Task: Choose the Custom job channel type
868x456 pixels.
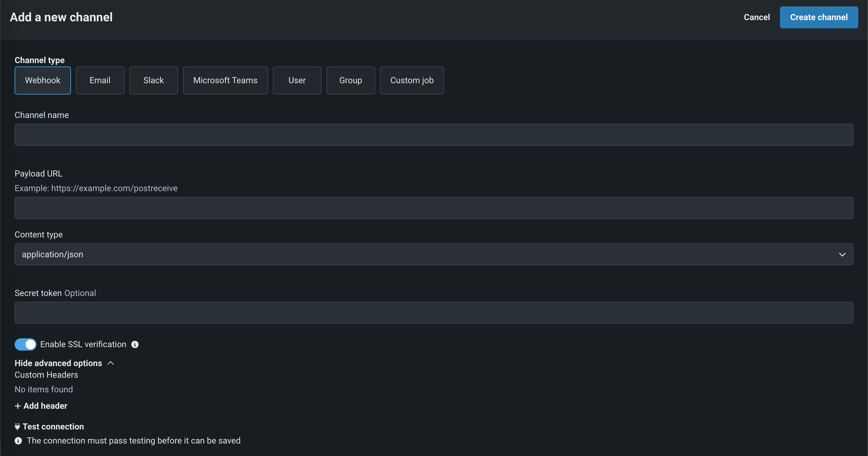Action: tap(412, 80)
